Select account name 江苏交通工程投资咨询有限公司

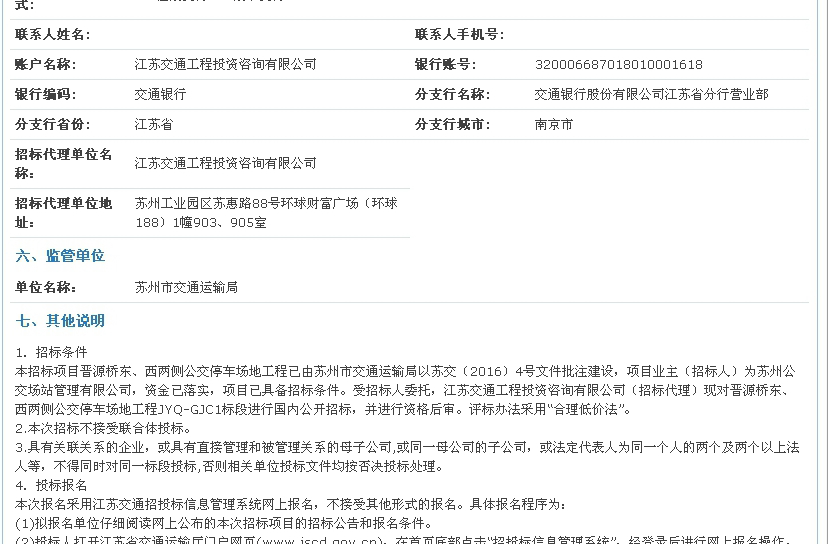click(225, 64)
